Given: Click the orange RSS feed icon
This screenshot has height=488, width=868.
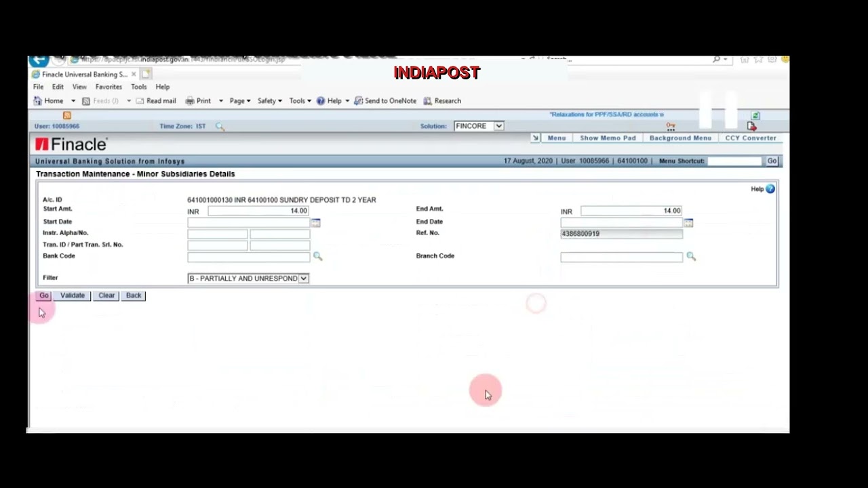Looking at the screenshot, I should (x=66, y=115).
